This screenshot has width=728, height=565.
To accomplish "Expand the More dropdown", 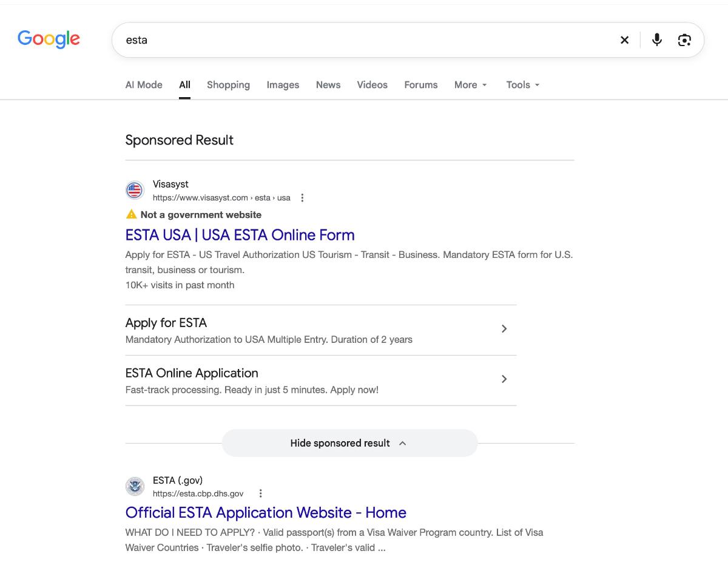I will coord(471,85).
